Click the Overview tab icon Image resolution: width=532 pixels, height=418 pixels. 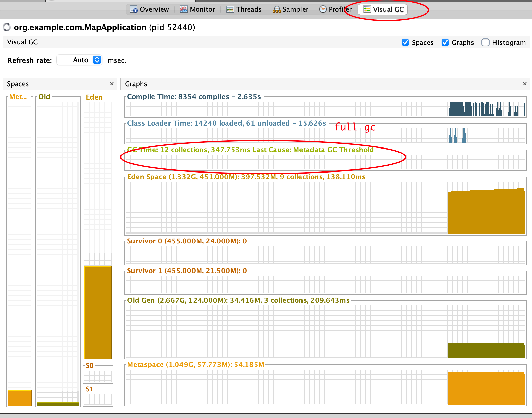point(134,9)
